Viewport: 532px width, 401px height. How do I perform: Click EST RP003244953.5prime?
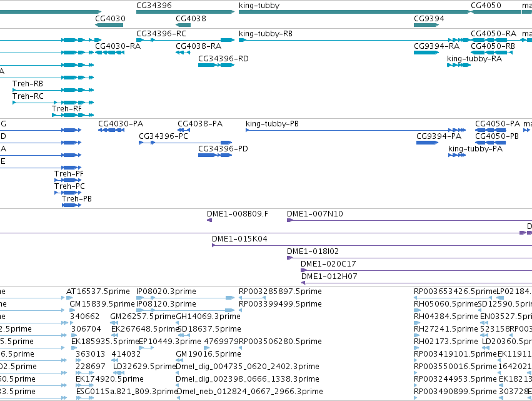[x=416, y=385]
